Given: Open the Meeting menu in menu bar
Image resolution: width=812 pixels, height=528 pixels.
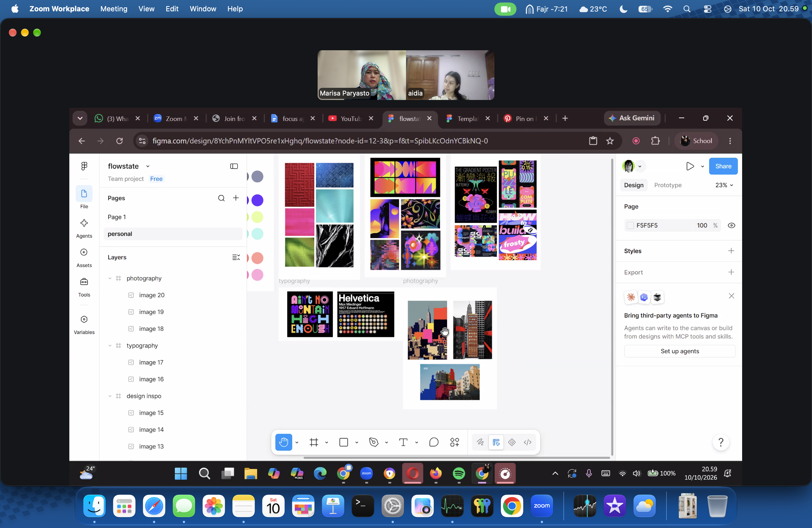Looking at the screenshot, I should click(114, 9).
